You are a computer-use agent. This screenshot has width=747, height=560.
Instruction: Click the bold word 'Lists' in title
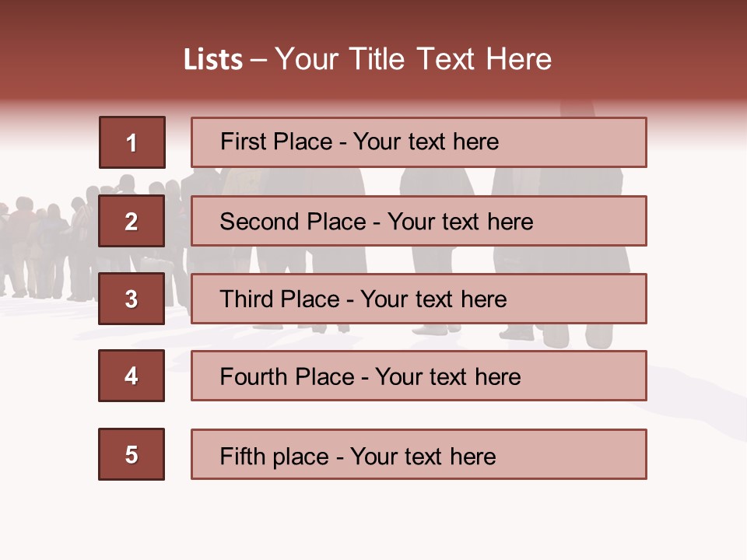pos(213,60)
